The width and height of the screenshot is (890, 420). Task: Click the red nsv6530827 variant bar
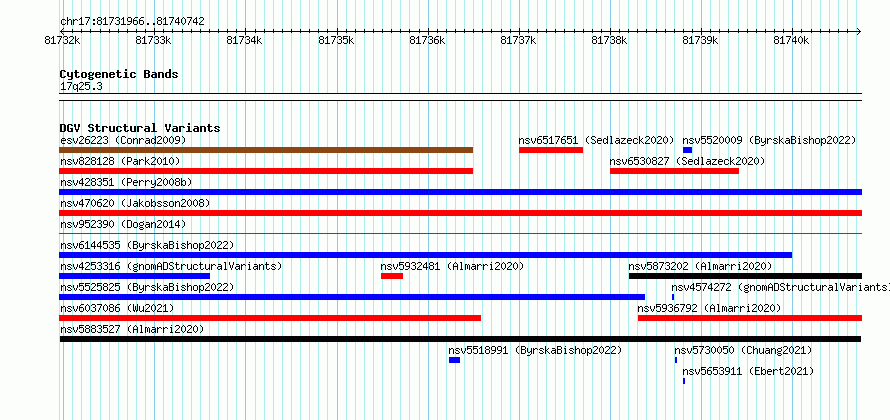(674, 171)
